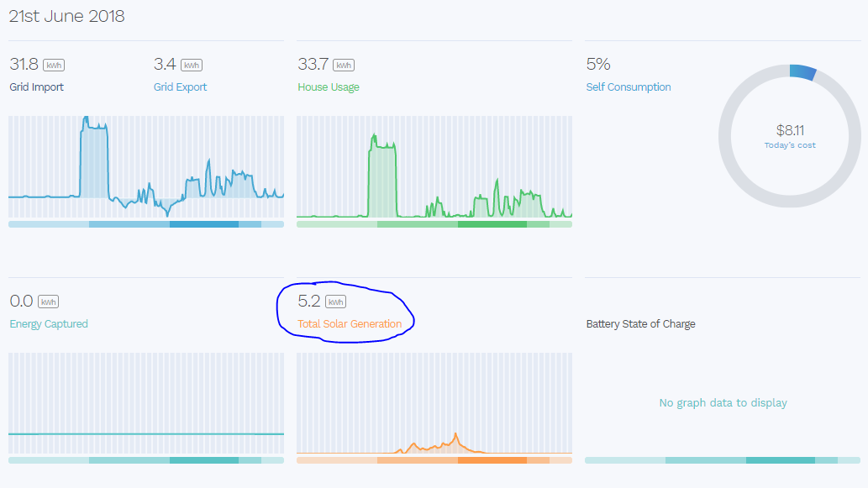Viewport: 868px width, 488px height.
Task: Click the Battery State of Charge heading
Action: coord(640,324)
